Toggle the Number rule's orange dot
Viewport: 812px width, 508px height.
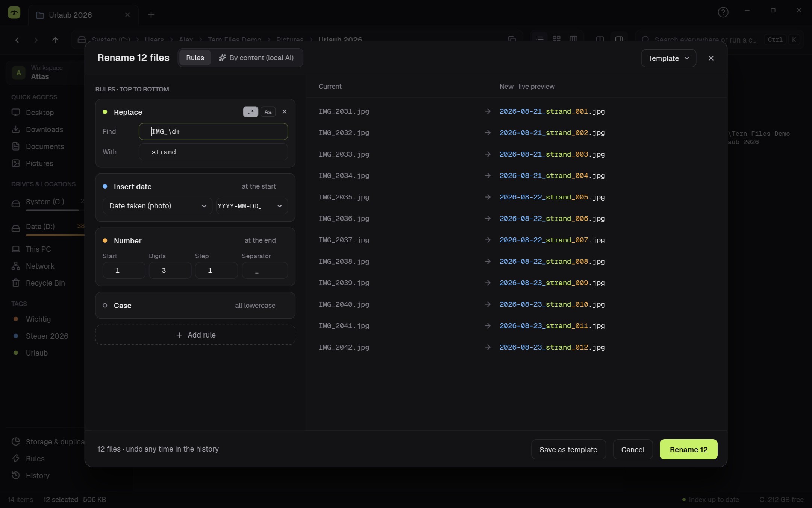[x=105, y=240]
